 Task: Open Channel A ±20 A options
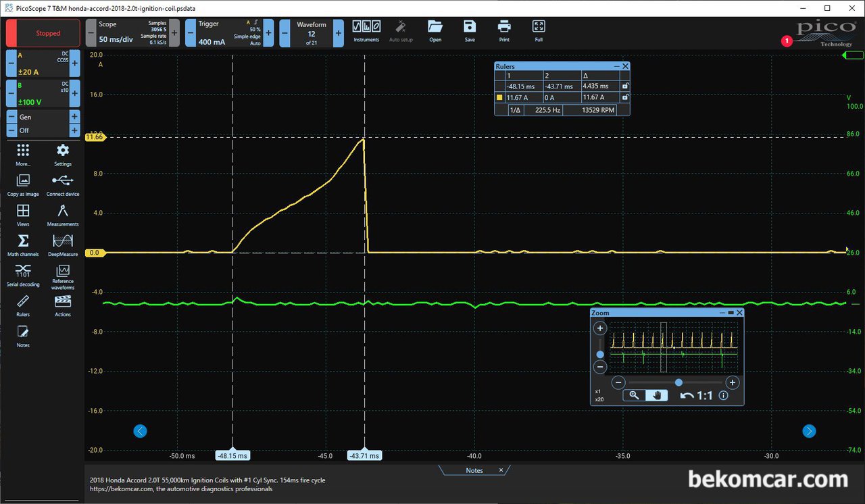pyautogui.click(x=43, y=63)
